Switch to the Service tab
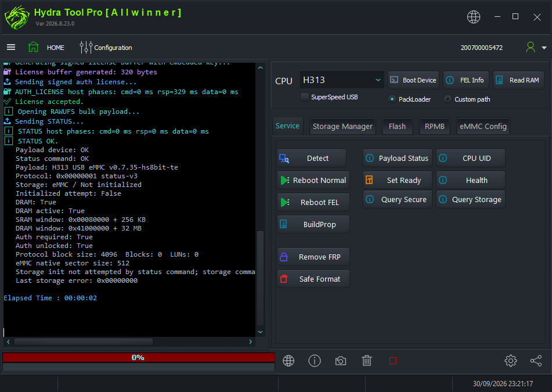552x392 pixels. click(287, 126)
